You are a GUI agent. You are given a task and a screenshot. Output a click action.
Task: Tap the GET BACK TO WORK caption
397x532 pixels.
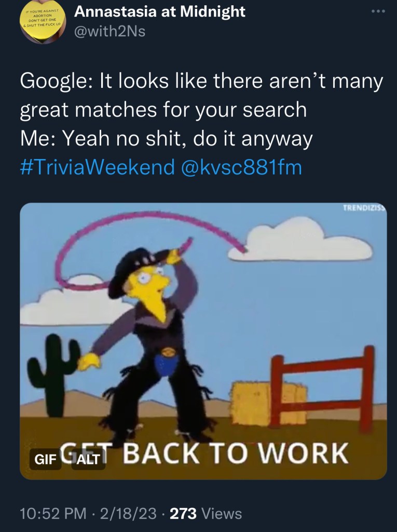(204, 453)
